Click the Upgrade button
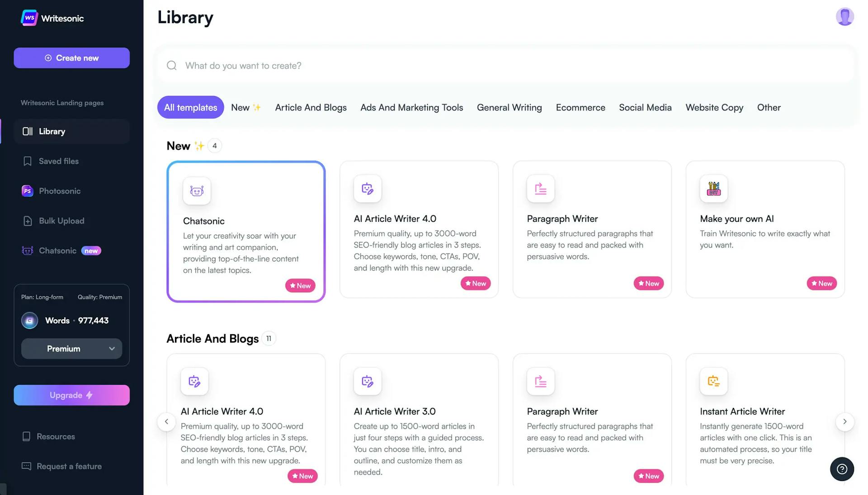The image size is (868, 495). point(71,395)
